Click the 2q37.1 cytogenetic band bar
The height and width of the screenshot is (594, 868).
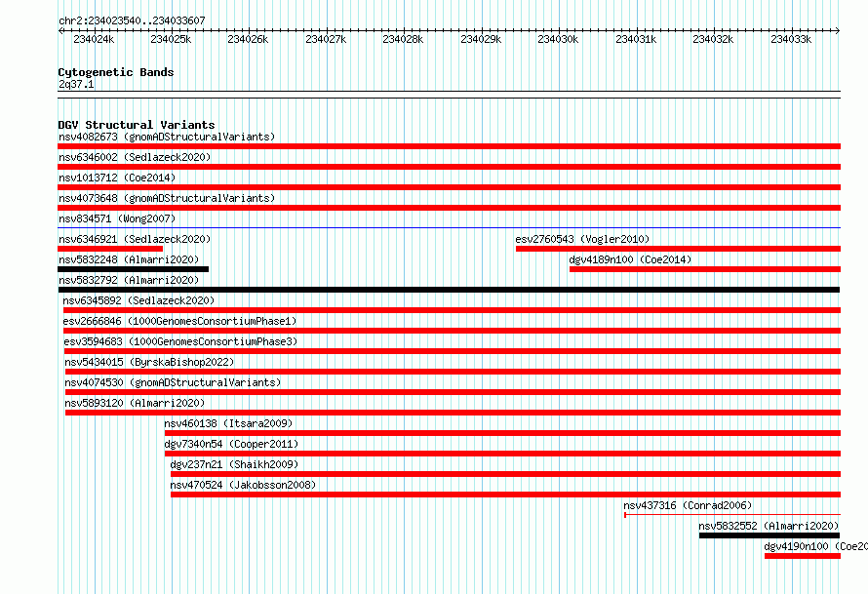tap(449, 95)
